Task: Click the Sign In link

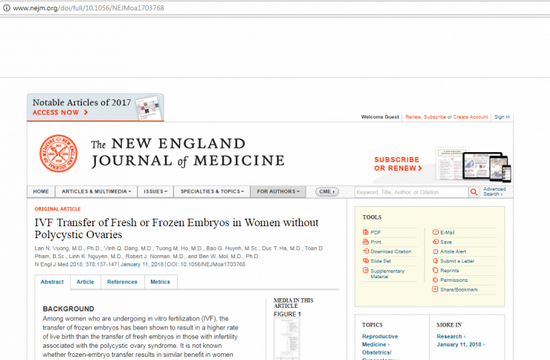Action: 502,117
